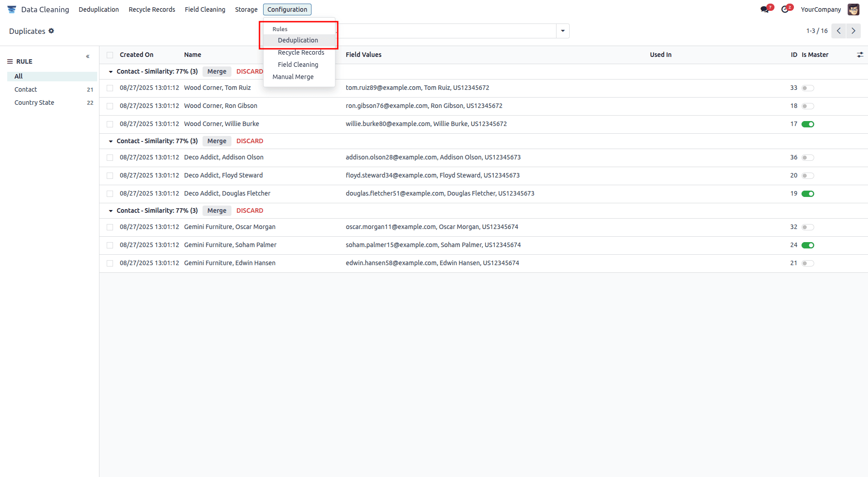
Task: Open the Recycle Records menu item
Action: pos(301,52)
